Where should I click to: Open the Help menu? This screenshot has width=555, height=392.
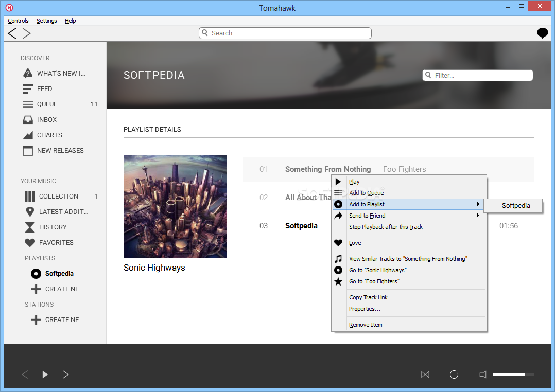71,21
